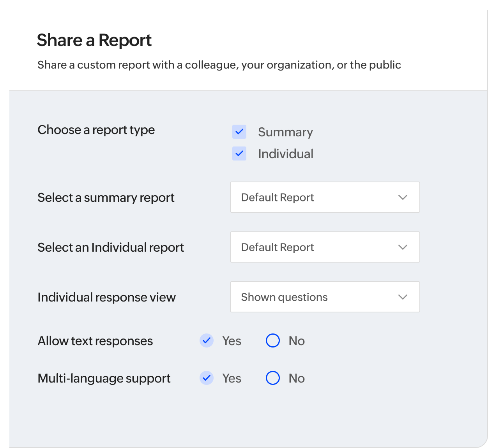Select No for Multi-language support
This screenshot has height=448, width=488.
[x=273, y=378]
